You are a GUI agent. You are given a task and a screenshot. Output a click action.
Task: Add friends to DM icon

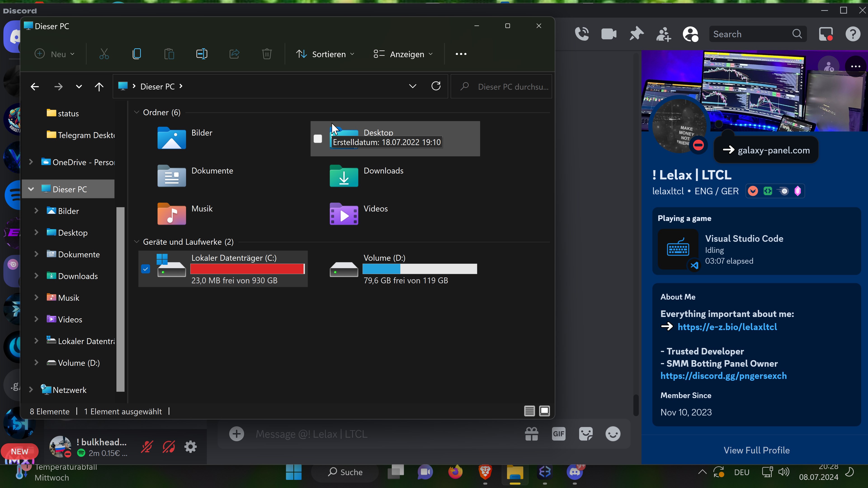(663, 34)
